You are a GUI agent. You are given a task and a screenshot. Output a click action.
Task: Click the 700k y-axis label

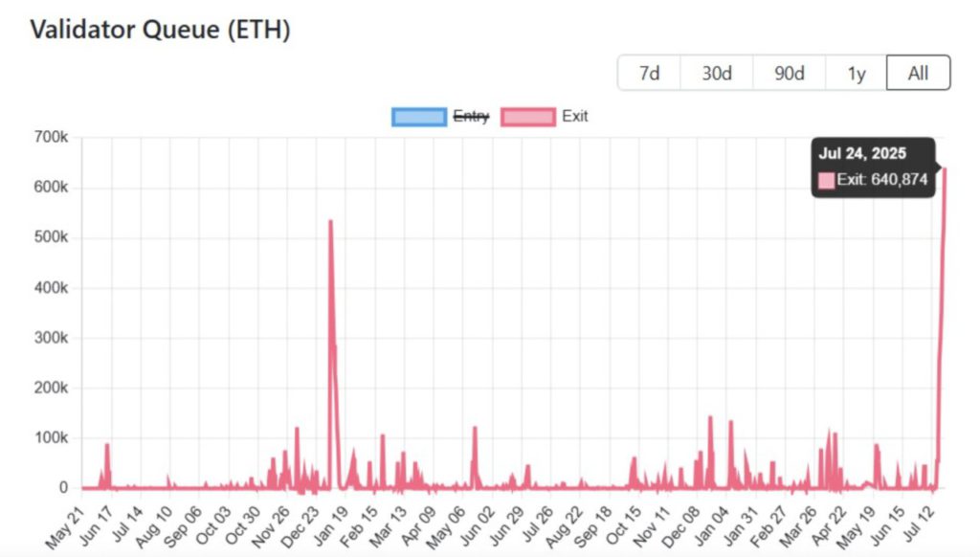coord(50,138)
